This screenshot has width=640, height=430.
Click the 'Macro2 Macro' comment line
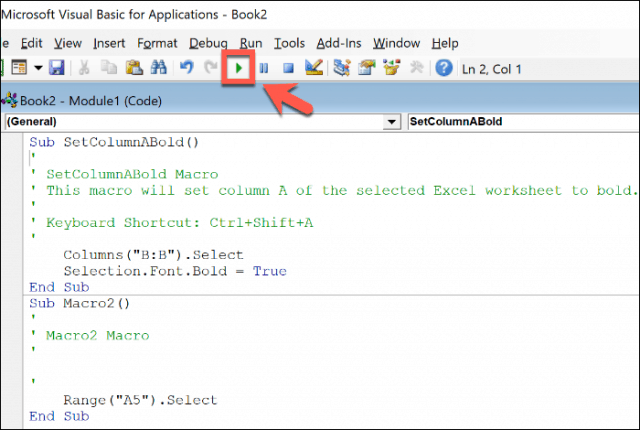(90, 335)
